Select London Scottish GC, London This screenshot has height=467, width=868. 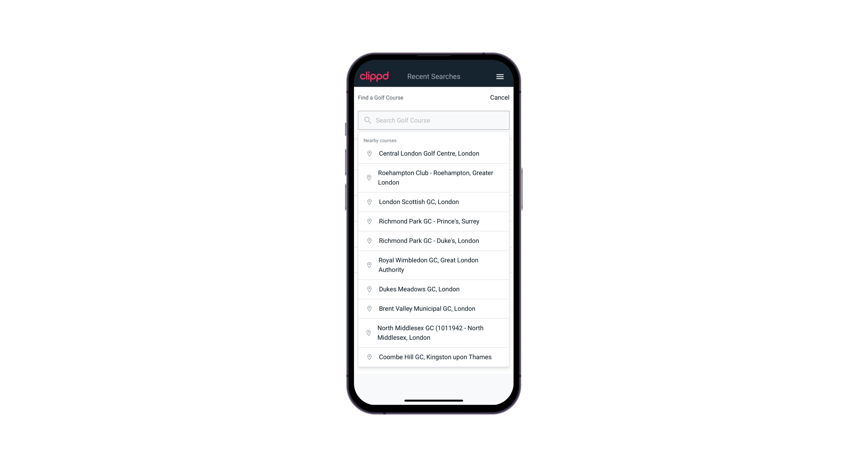(434, 202)
